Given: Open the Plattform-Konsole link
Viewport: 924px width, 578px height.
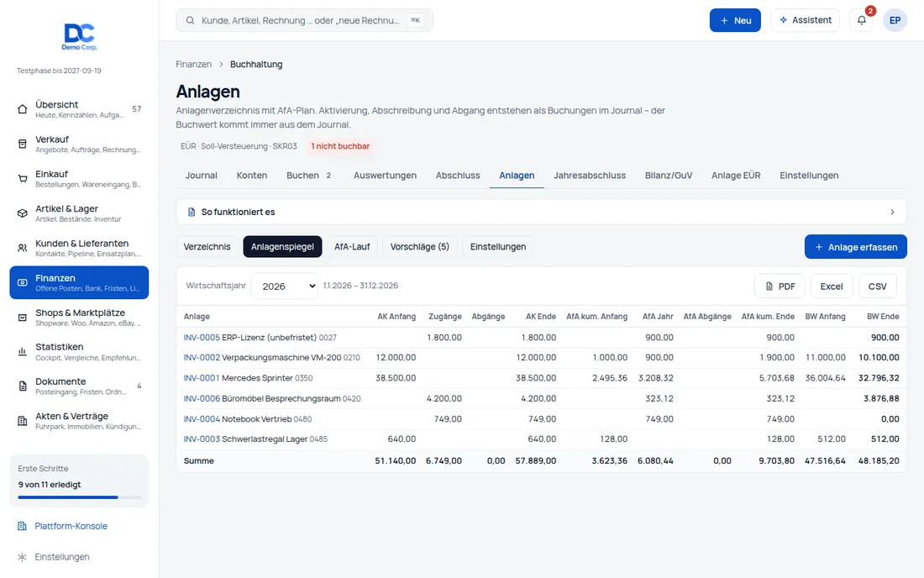Looking at the screenshot, I should [71, 526].
